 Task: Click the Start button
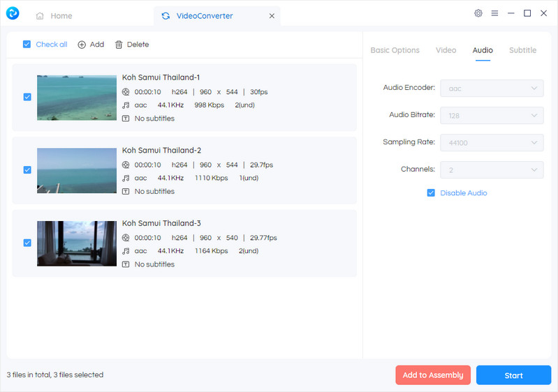pos(513,375)
